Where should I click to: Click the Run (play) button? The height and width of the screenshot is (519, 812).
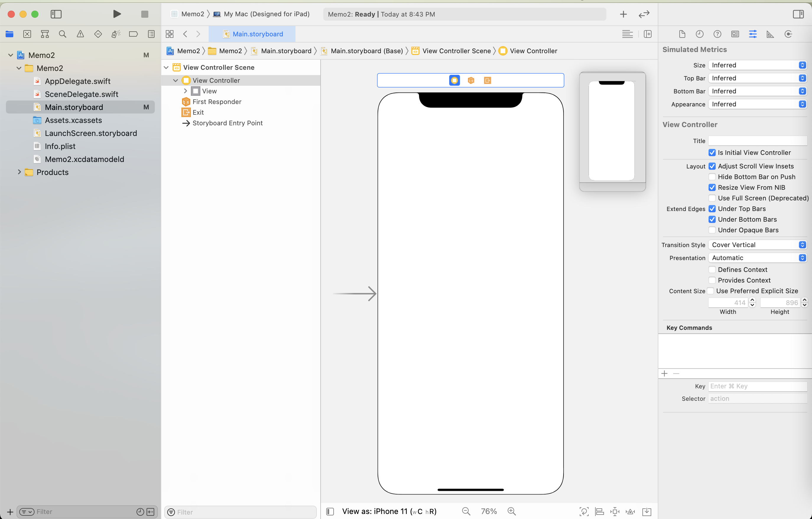pyautogui.click(x=117, y=14)
